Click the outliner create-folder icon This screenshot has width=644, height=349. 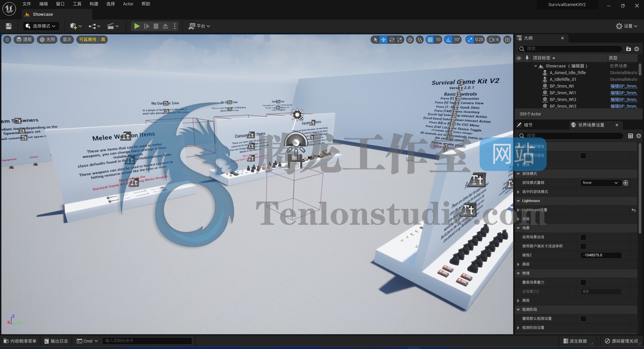[x=629, y=49]
